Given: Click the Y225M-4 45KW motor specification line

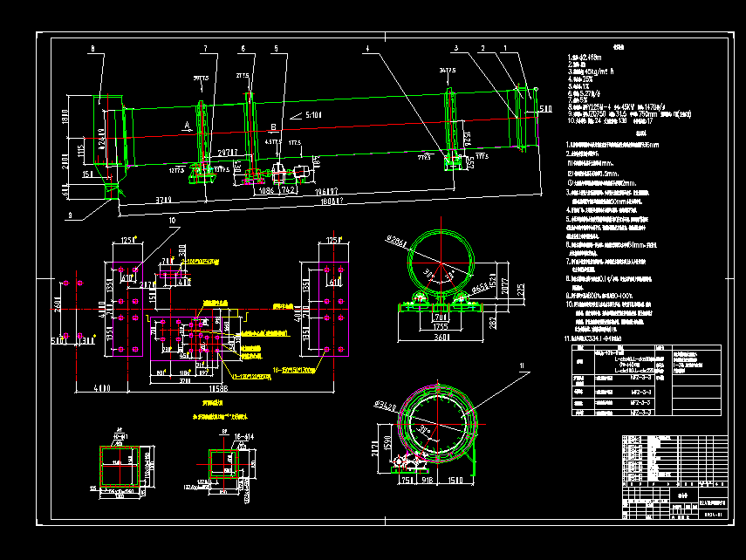Looking at the screenshot, I should [617, 107].
